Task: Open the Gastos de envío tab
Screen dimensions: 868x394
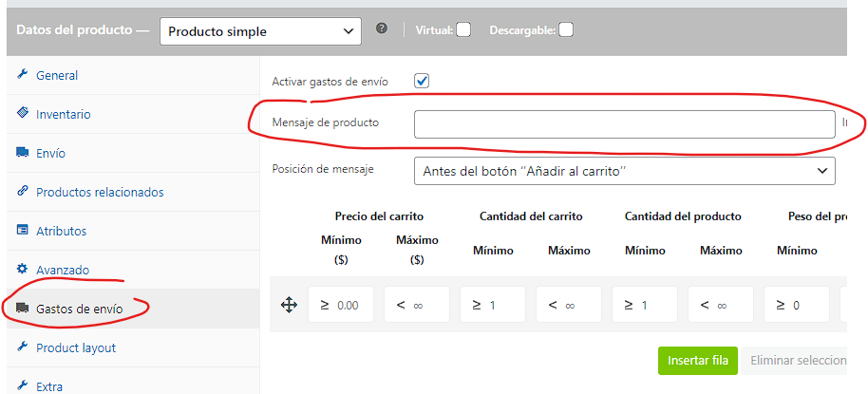Action: coord(79,309)
